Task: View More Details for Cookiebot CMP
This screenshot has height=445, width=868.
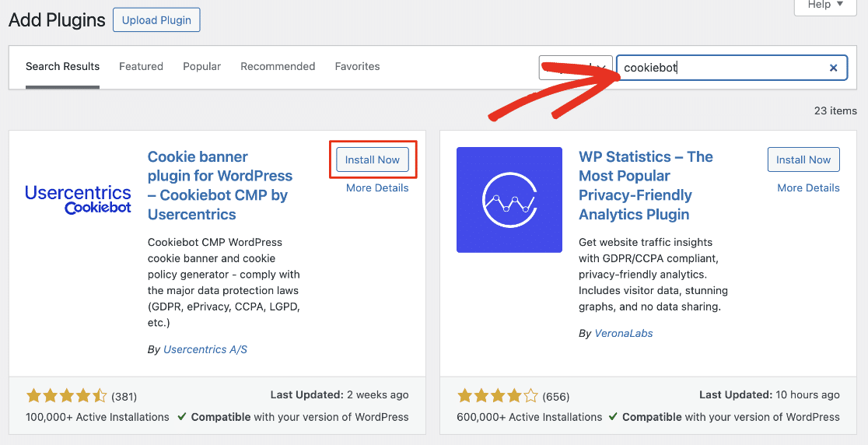Action: [377, 187]
